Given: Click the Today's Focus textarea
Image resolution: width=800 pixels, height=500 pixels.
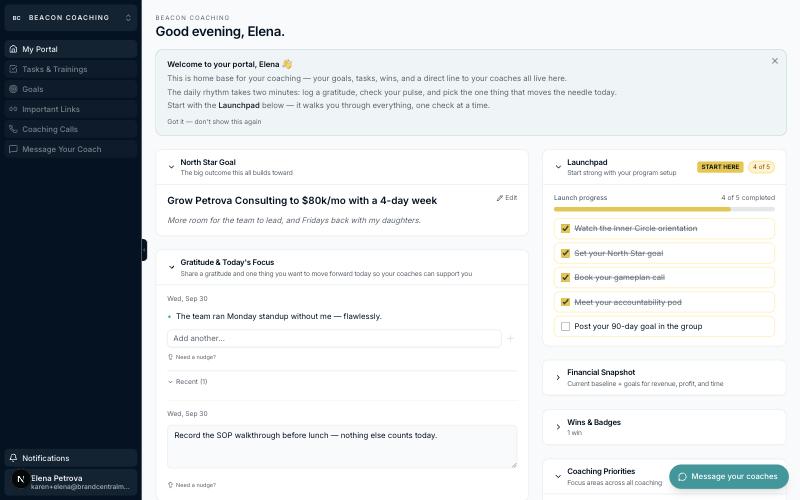Looking at the screenshot, I should [x=342, y=446].
